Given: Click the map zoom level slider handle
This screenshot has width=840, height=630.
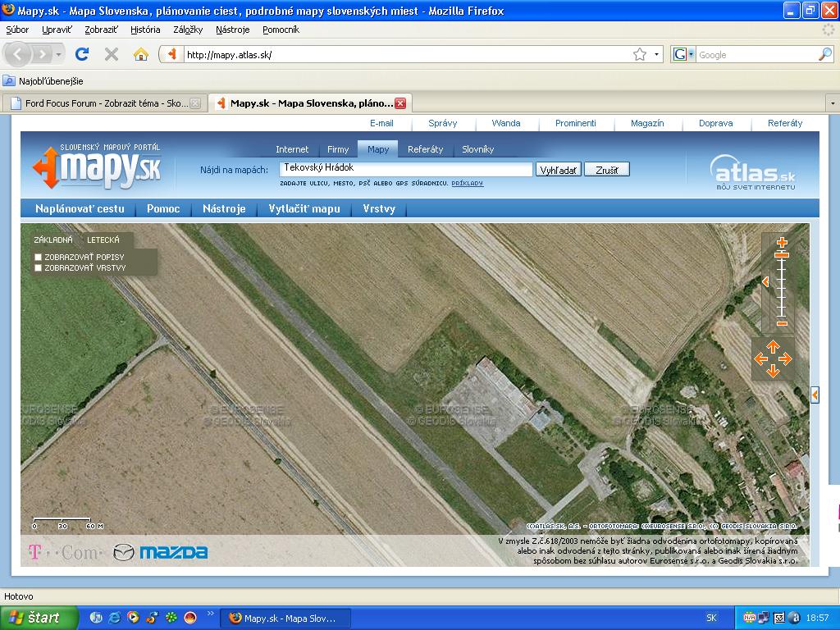Looking at the screenshot, I should [x=782, y=255].
